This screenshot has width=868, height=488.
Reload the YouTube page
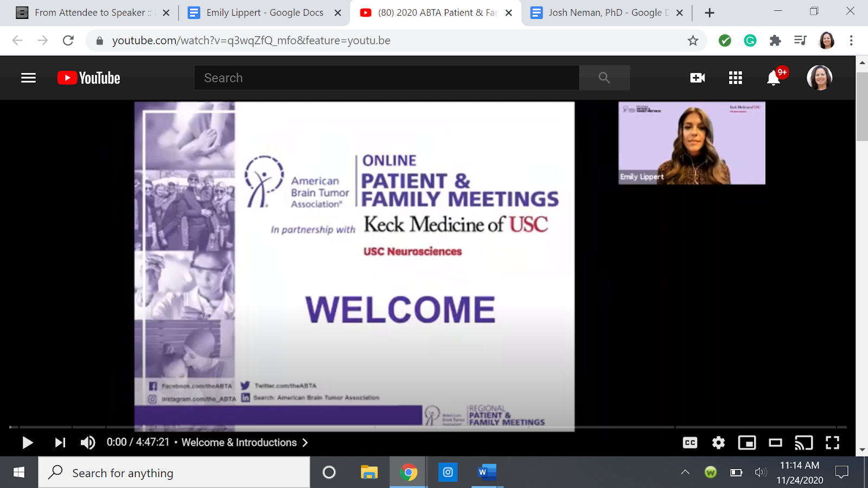point(68,41)
